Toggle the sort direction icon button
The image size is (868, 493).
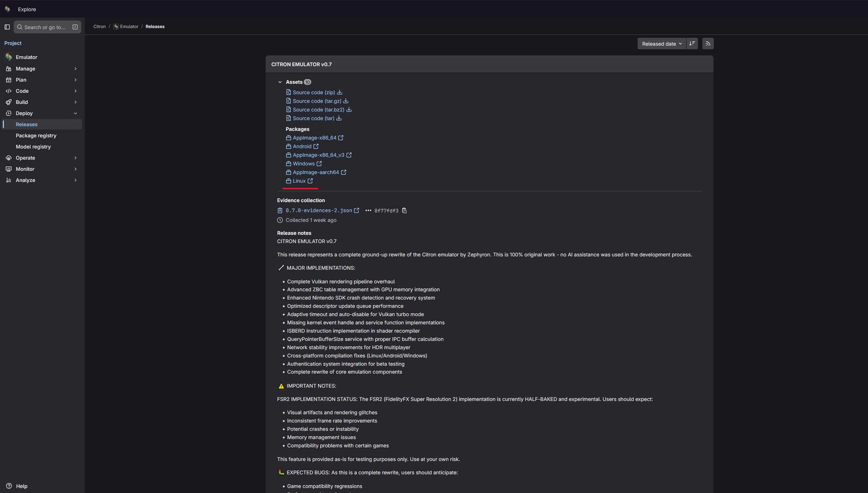[x=692, y=44]
